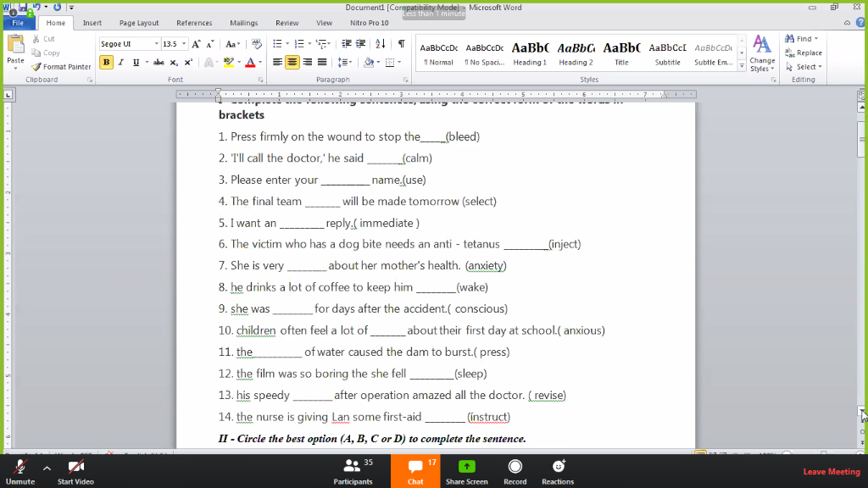Toggle Bold formatting
The image size is (868, 488).
click(x=106, y=62)
